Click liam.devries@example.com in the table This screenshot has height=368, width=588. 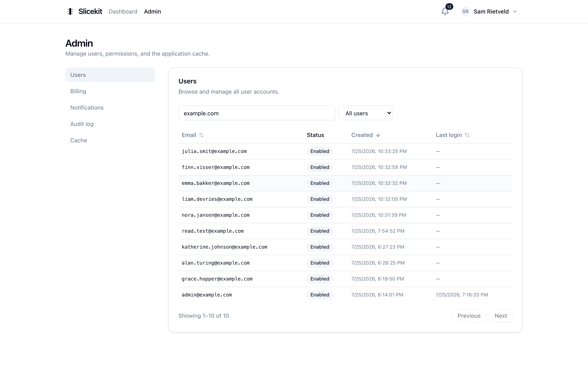coord(217,199)
